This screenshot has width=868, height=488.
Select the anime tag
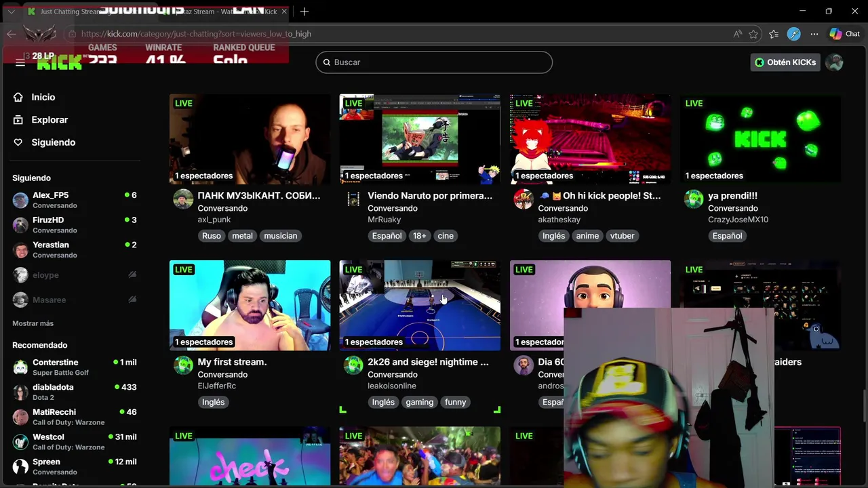pyautogui.click(x=587, y=236)
